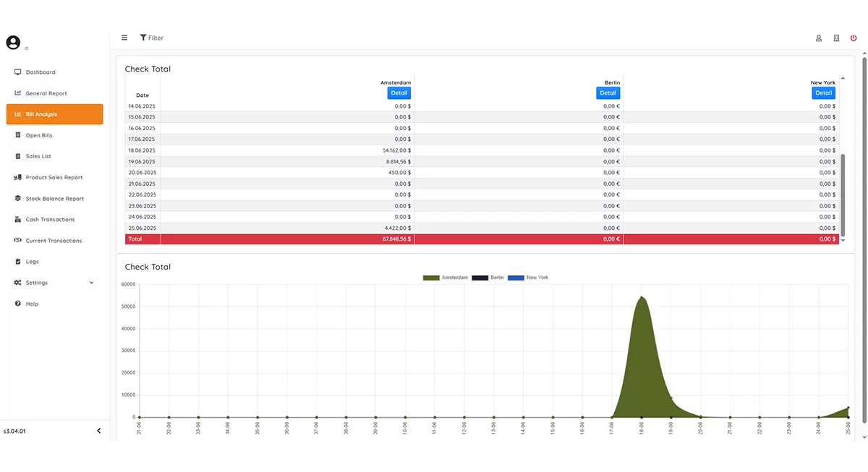
Task: Toggle New York series in chart legend
Action: pyautogui.click(x=528, y=278)
